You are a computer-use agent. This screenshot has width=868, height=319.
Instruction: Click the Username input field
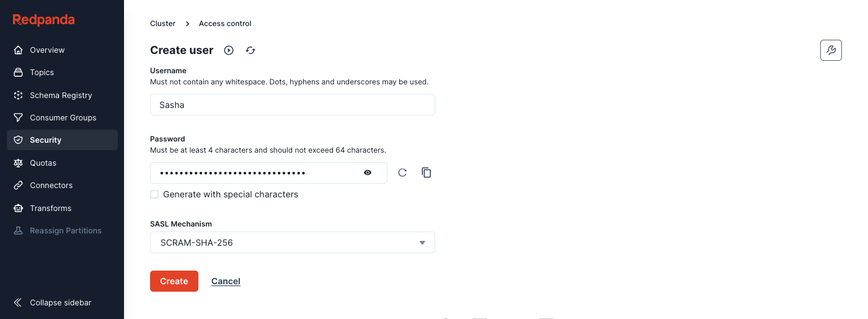click(x=293, y=105)
